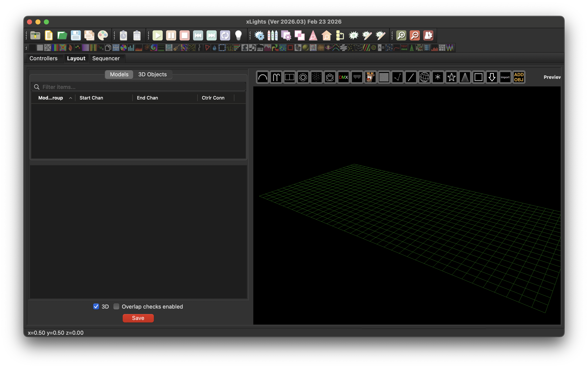The height and width of the screenshot is (368, 588).
Task: Click the ADD OBJ button
Action: (519, 77)
